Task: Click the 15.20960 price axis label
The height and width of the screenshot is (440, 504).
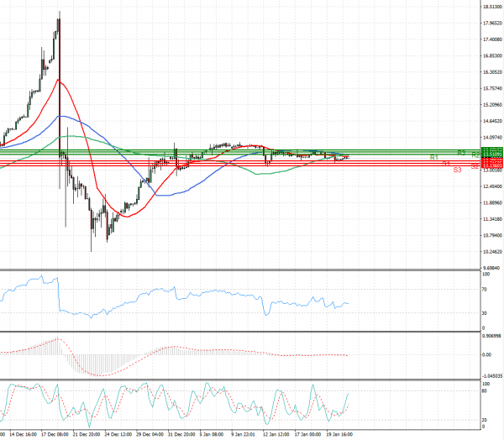Action: click(492, 105)
